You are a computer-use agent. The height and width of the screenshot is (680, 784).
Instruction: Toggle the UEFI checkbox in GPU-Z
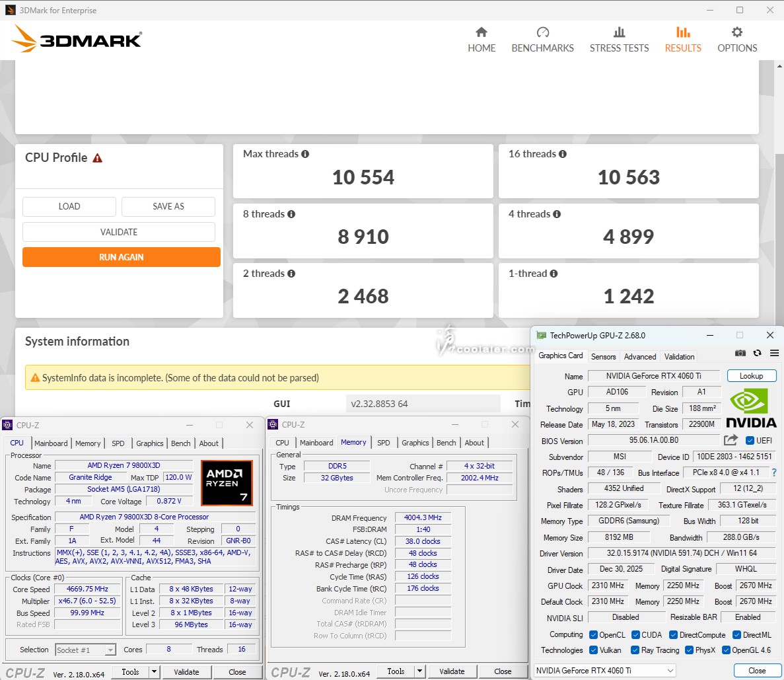coord(750,441)
